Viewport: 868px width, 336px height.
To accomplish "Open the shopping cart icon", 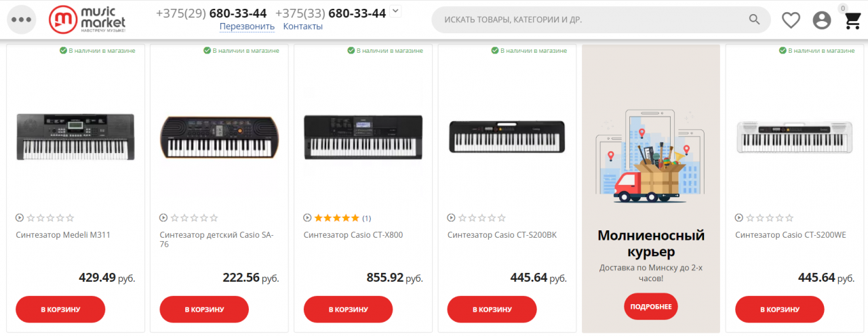I will (852, 20).
